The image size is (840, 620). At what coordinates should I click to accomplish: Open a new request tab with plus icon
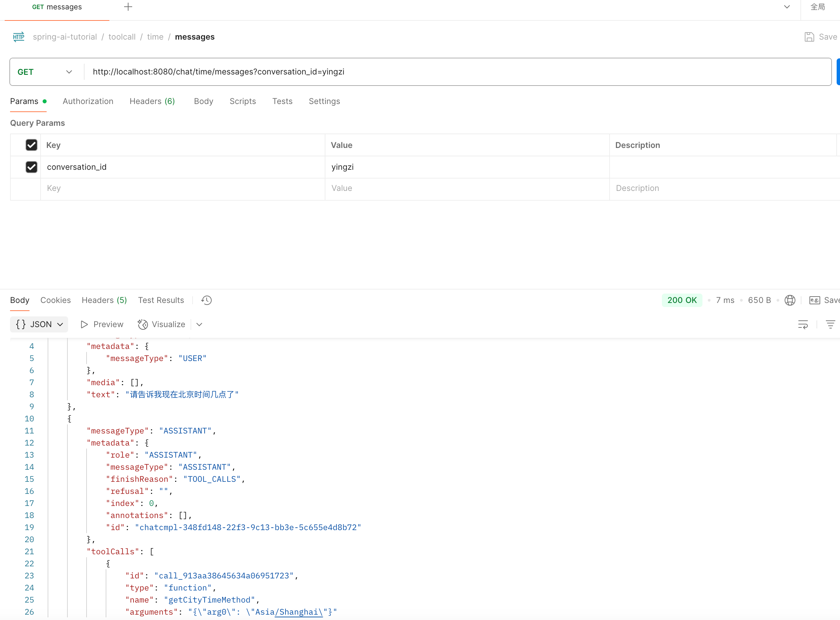click(128, 7)
